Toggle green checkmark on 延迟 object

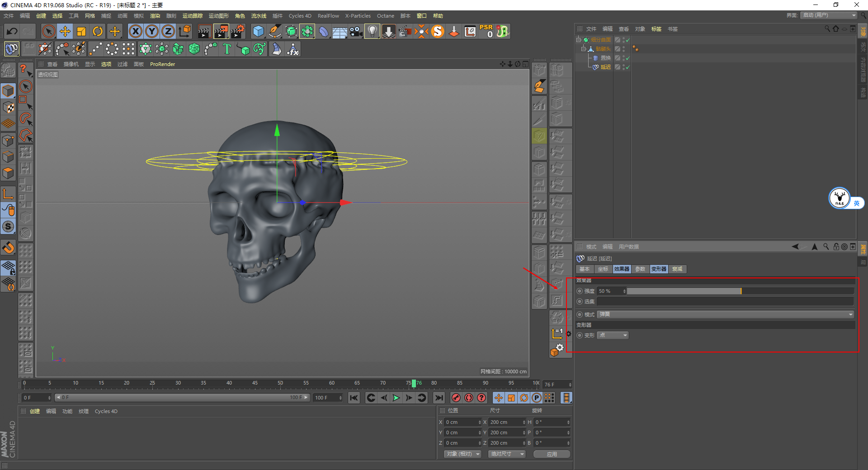(628, 67)
